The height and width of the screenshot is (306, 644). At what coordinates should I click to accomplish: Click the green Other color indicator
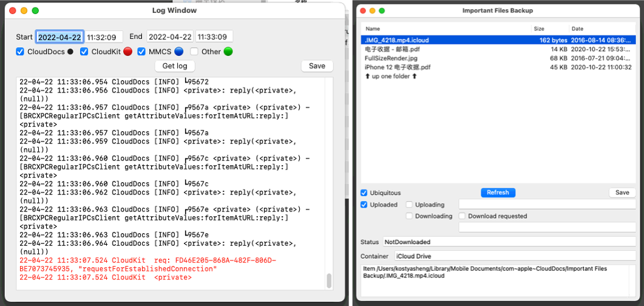click(228, 52)
